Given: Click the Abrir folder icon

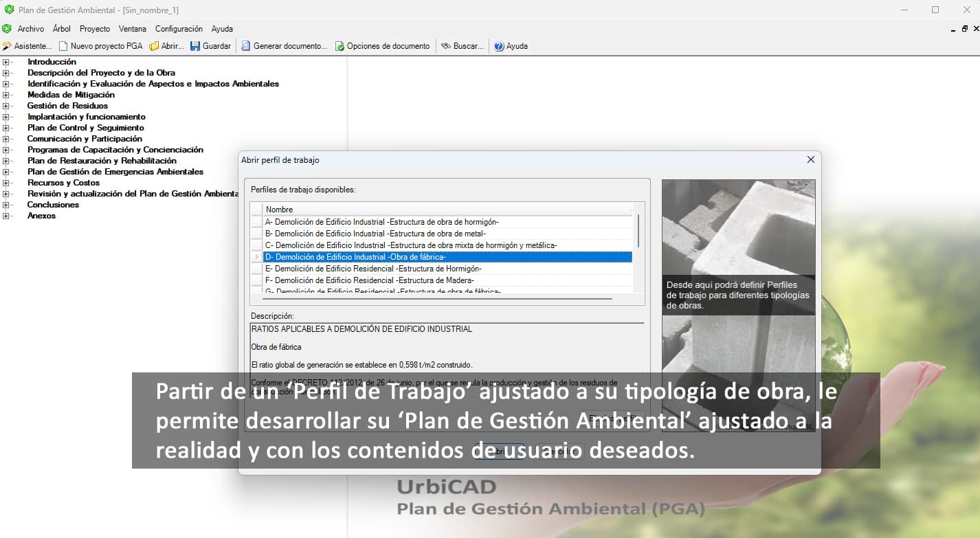Looking at the screenshot, I should tap(154, 46).
